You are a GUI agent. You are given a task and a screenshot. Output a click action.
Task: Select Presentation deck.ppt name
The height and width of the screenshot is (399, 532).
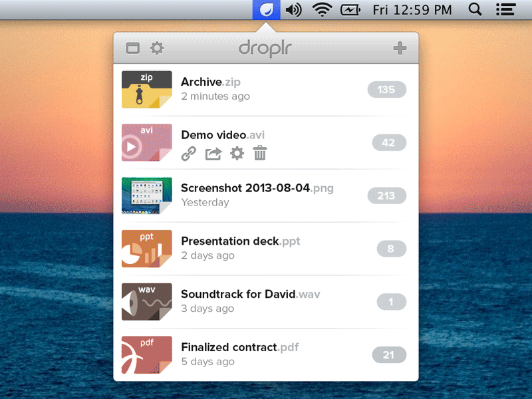click(241, 241)
